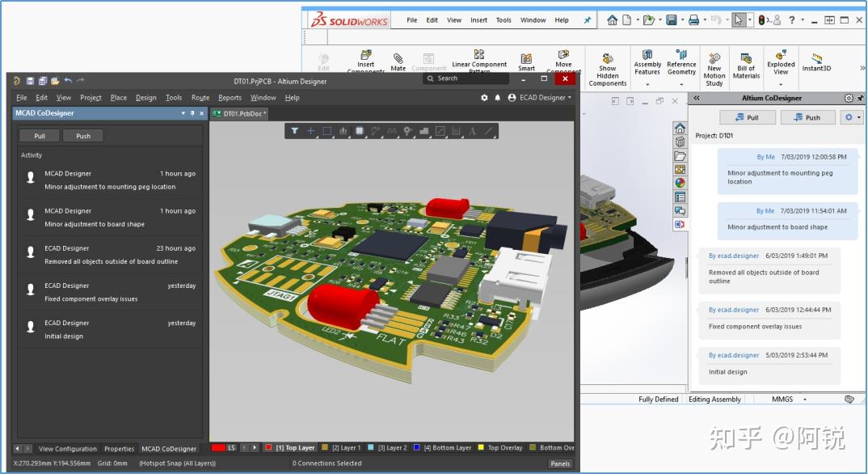Click the New Motion Study icon

(714, 57)
